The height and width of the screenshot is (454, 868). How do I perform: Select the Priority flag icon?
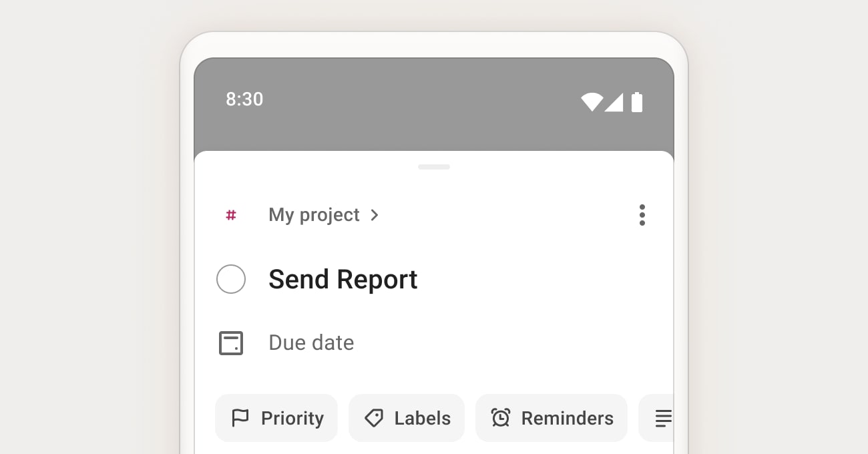[x=241, y=418]
